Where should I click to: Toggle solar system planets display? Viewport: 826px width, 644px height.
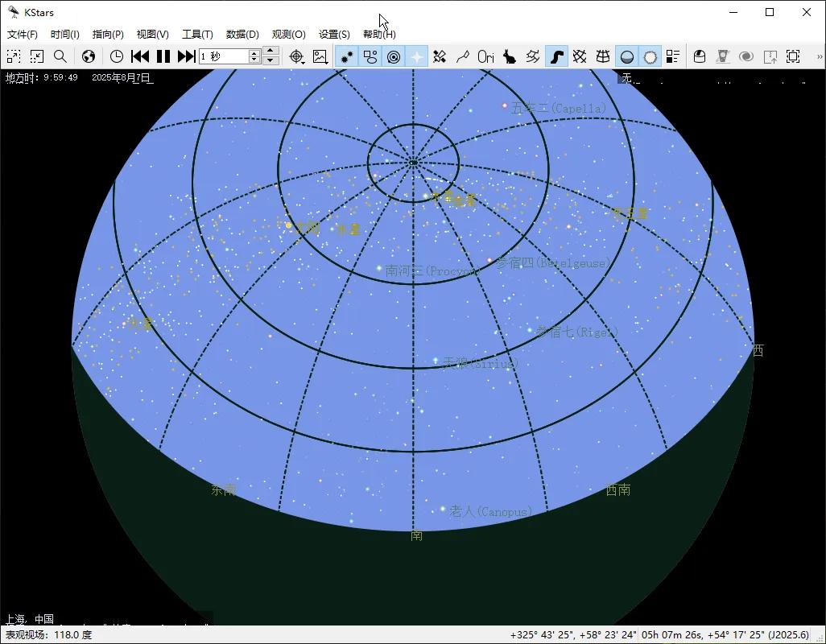(x=394, y=56)
